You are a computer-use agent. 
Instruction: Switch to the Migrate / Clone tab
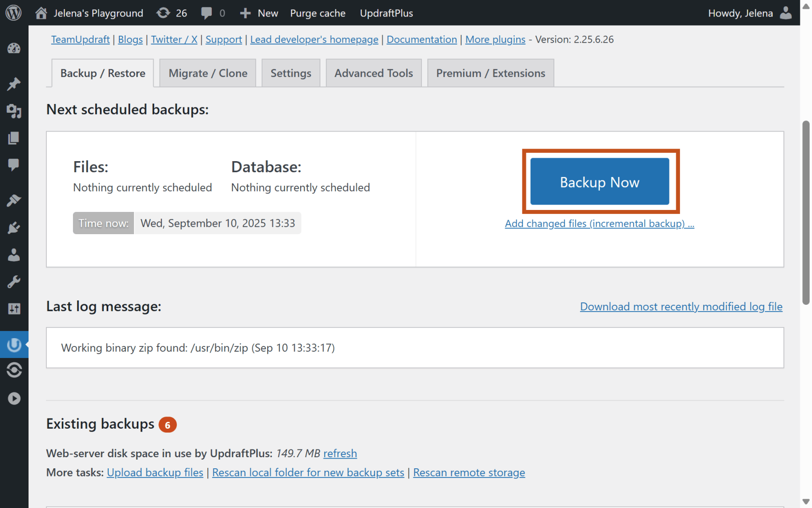207,73
